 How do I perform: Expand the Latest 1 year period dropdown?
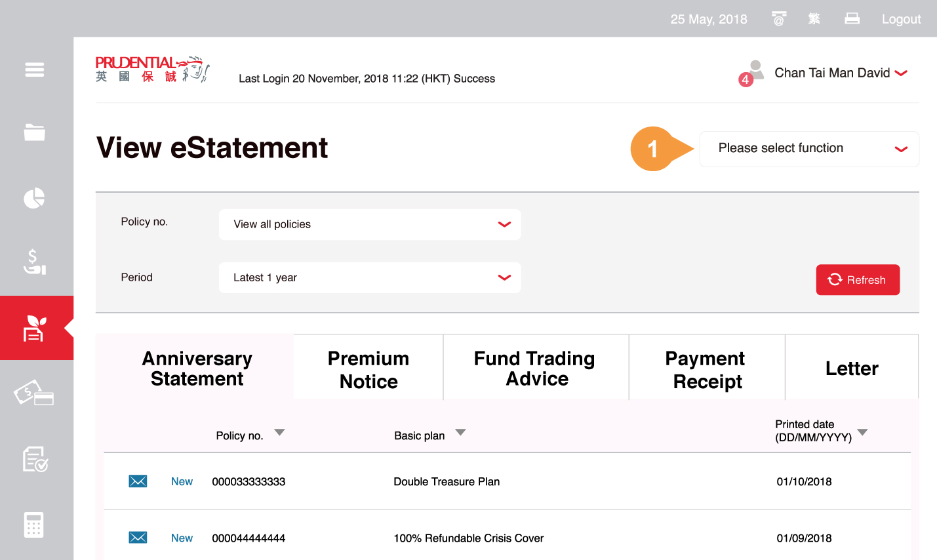coord(370,277)
